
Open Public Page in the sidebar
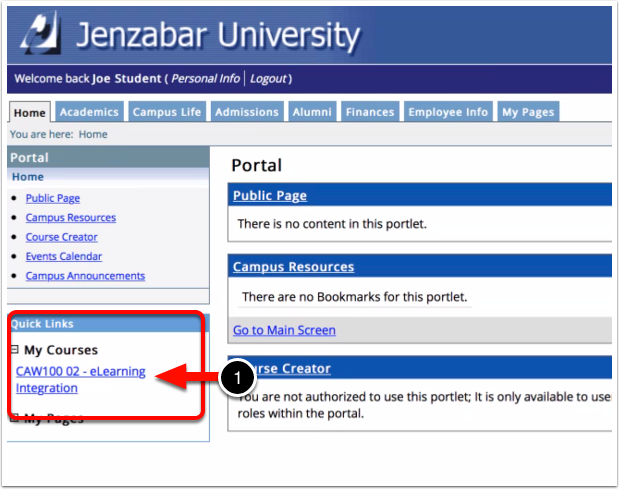point(53,198)
